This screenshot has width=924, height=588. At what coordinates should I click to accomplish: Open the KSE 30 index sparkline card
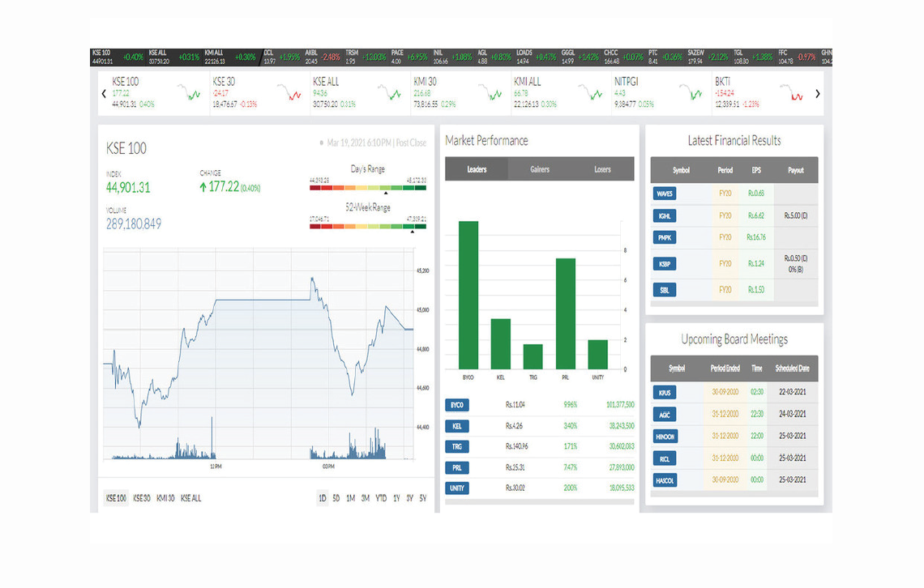tap(258, 93)
